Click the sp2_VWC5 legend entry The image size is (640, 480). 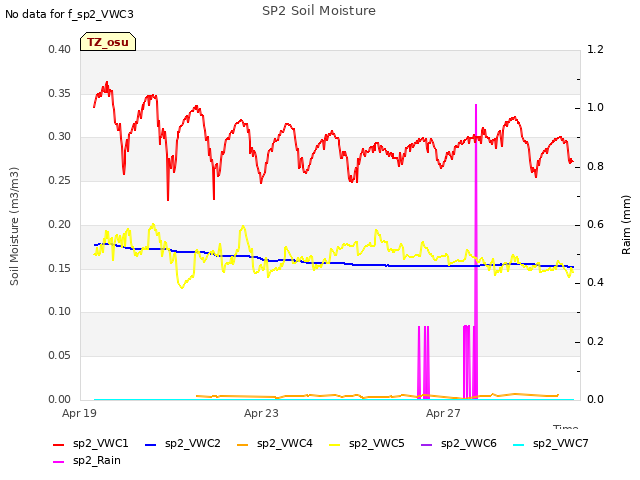[x=367, y=444]
